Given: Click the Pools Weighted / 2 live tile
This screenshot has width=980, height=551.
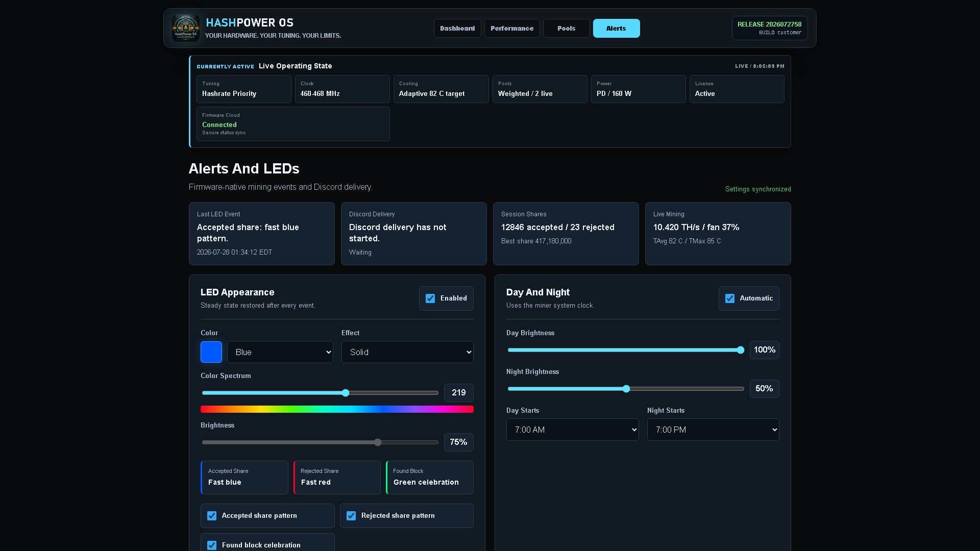Looking at the screenshot, I should coord(540,89).
